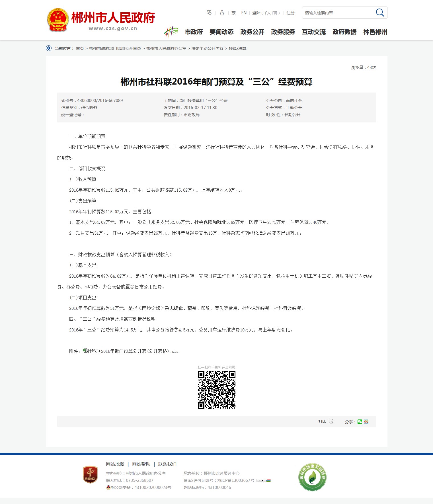433x504 pixels.
Task: Click the printer icon next to 打印
Action: pyautogui.click(x=331, y=421)
